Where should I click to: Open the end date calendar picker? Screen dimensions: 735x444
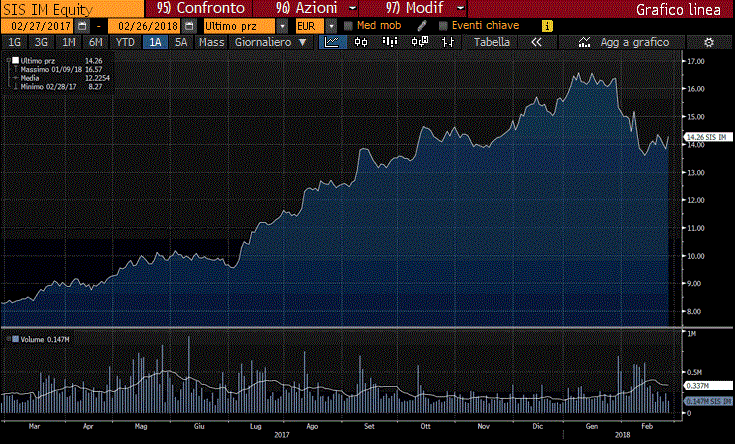[x=189, y=26]
